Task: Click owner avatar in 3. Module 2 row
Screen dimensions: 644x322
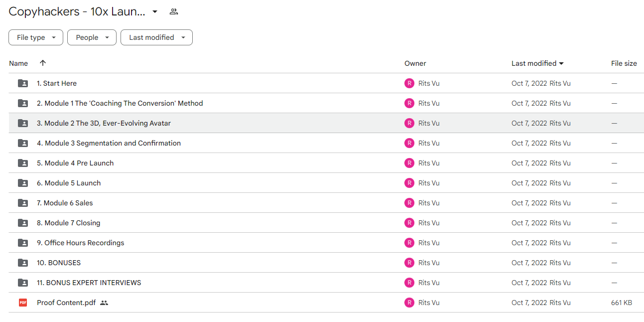Action: pos(409,123)
